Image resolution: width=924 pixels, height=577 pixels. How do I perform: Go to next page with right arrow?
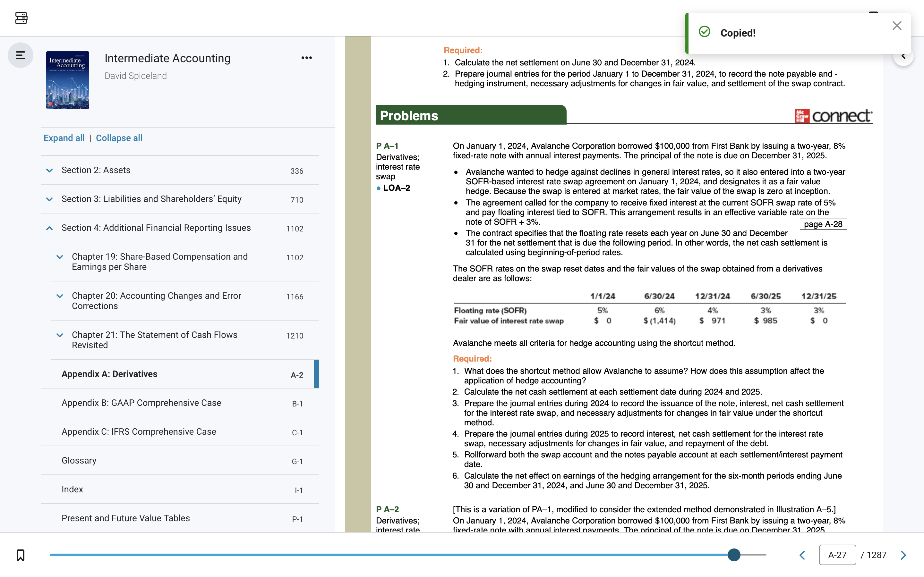(x=903, y=555)
